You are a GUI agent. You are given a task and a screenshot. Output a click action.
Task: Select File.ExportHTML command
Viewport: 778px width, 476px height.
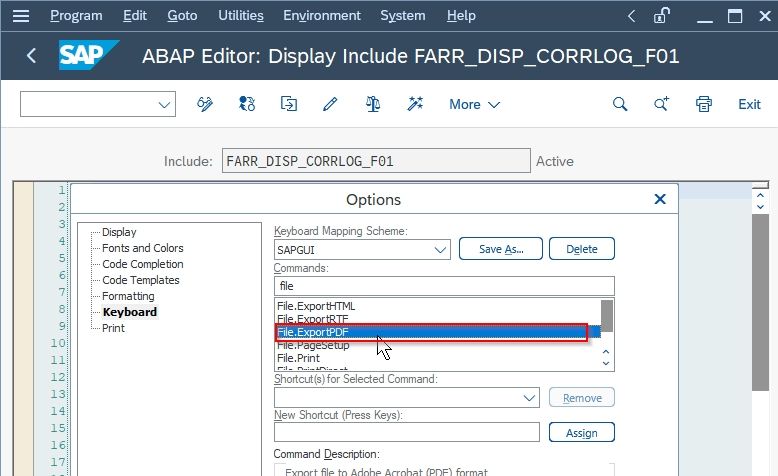tap(437, 306)
